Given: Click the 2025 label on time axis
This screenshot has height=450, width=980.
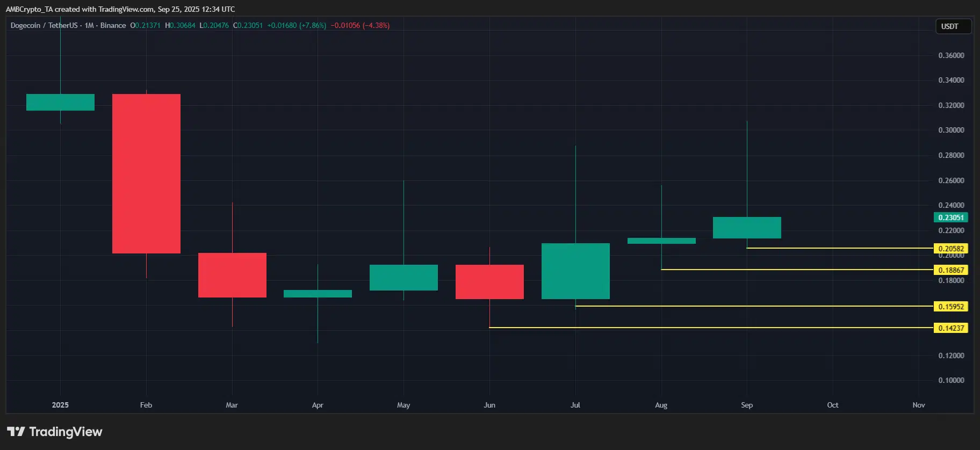Looking at the screenshot, I should point(60,405).
